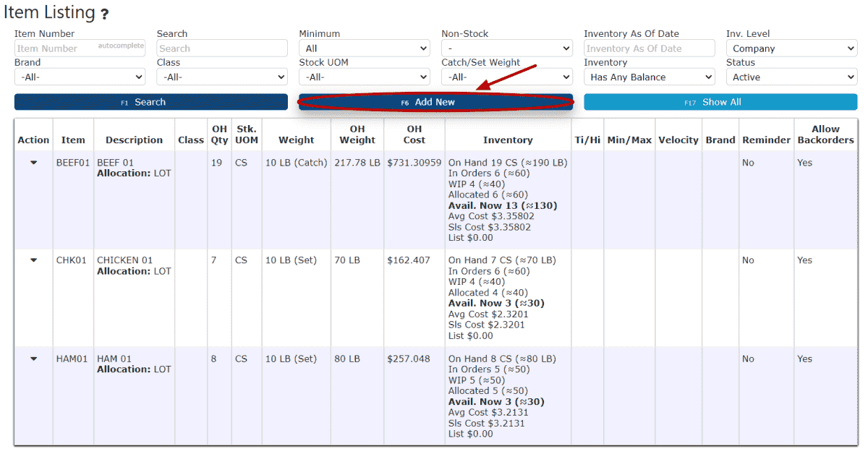Click the help question mark icon
The image size is (868, 454).
105,14
